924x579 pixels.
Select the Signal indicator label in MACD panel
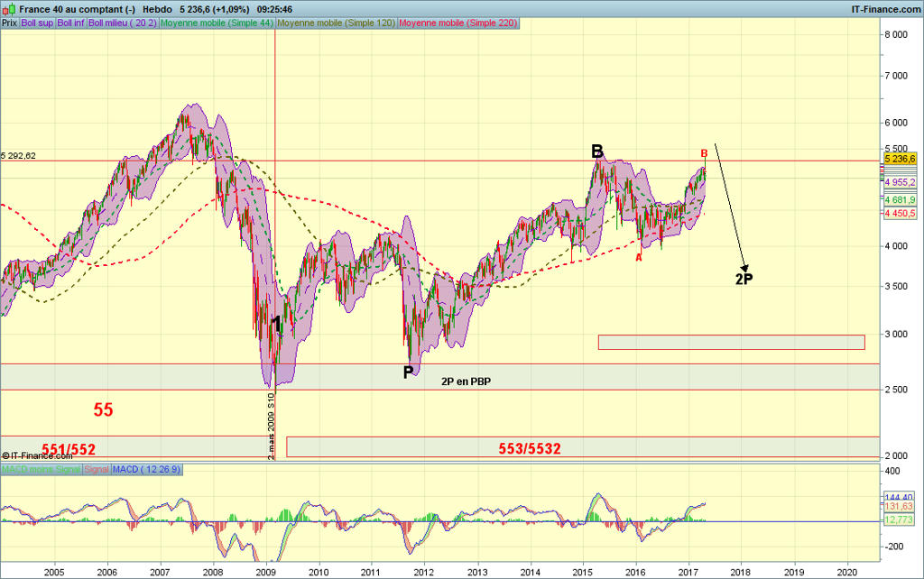tap(97, 469)
